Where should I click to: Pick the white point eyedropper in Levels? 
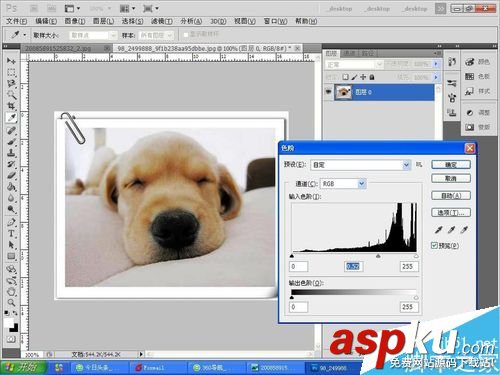pyautogui.click(x=464, y=229)
